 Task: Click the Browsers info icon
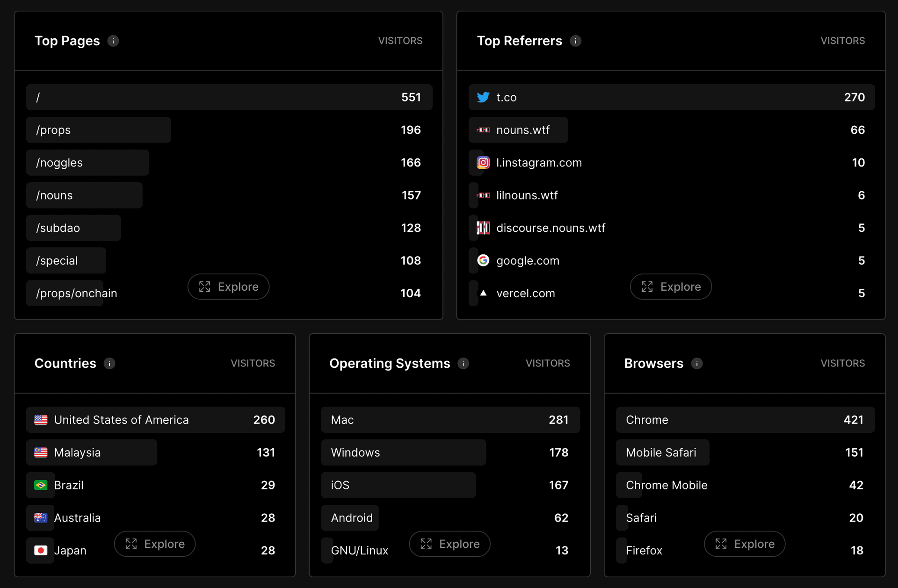[x=696, y=364]
